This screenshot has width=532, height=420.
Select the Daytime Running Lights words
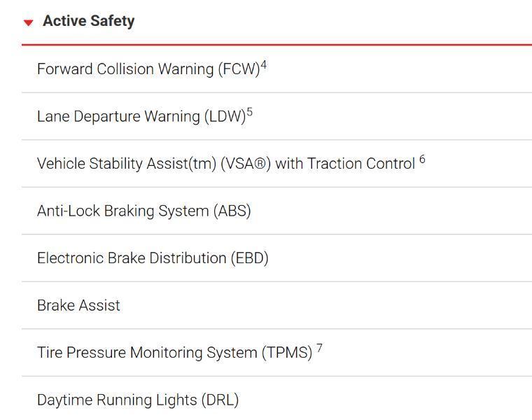click(117, 400)
